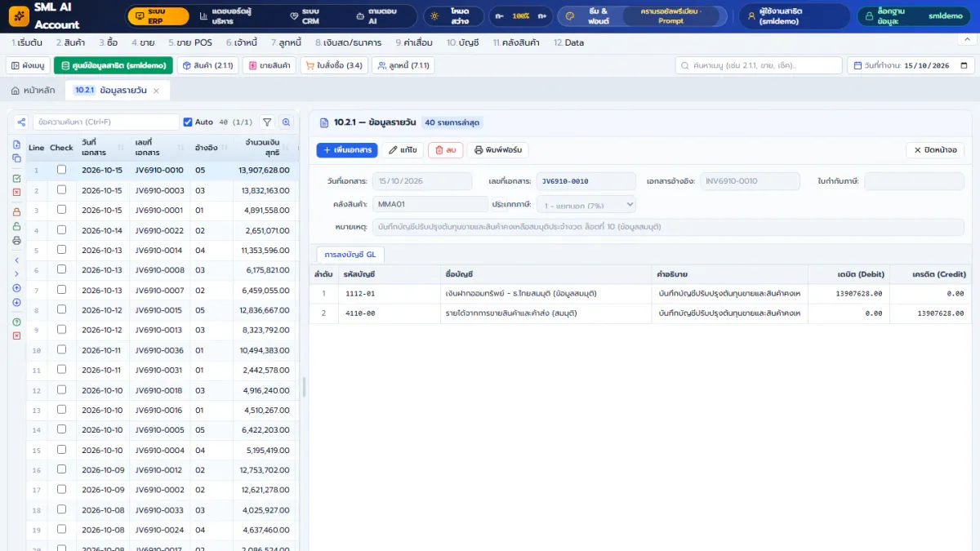Open the 8.เงินสด/ธนาคาร menu
Viewport: 980px width, 551px height.
(350, 42)
